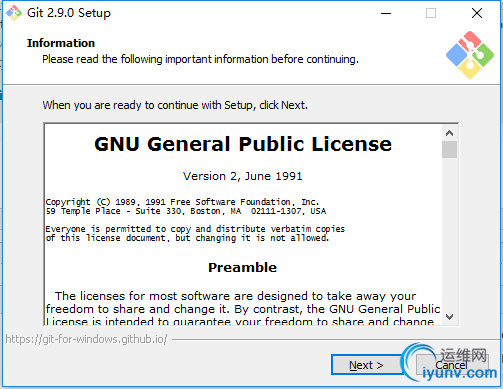Click the license scrollbar up arrow
The height and width of the screenshot is (389, 503).
449,133
